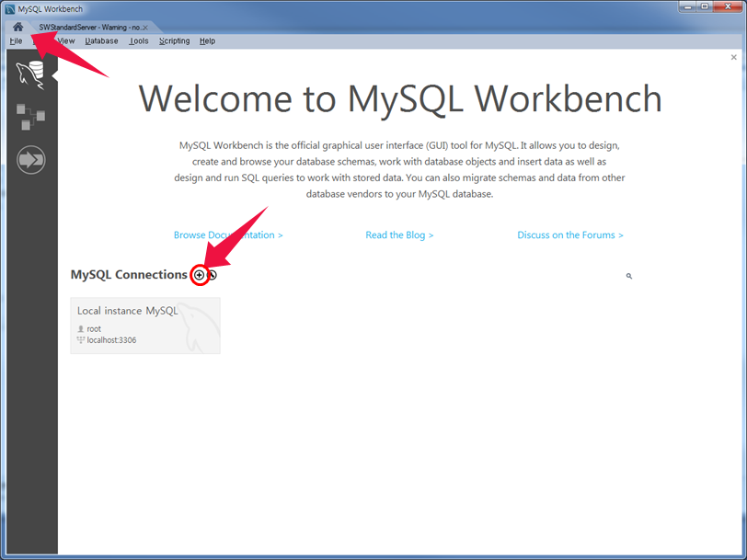Minimize the MySQL Workbench window
Image resolution: width=747 pixels, height=560 pixels.
click(687, 6)
